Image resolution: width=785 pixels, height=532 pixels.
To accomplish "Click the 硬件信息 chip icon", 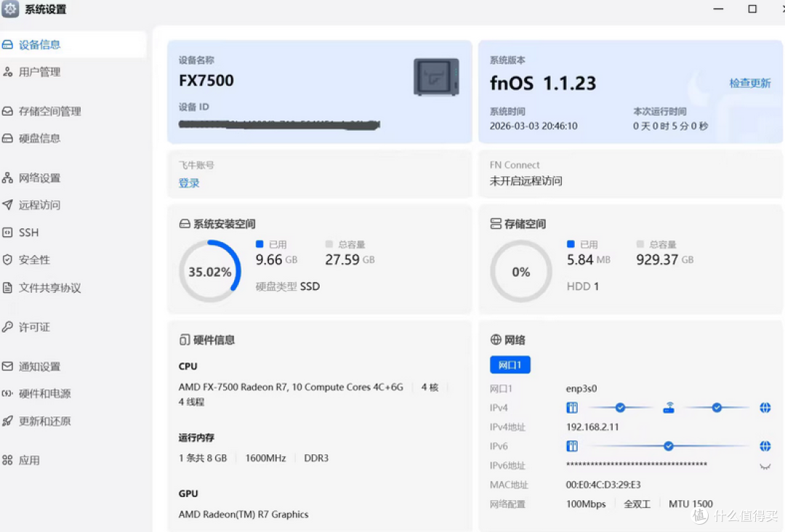I will click(x=185, y=340).
